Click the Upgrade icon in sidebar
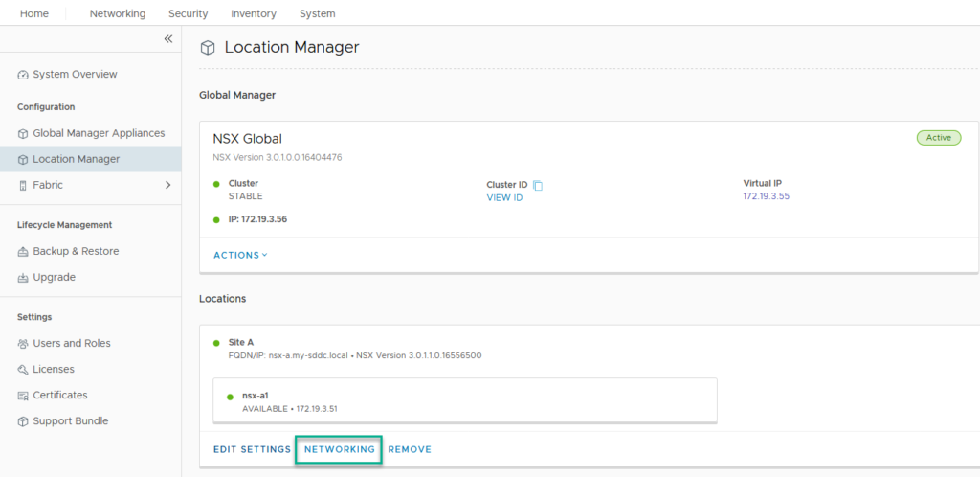This screenshot has height=477, width=980. pos(23,278)
